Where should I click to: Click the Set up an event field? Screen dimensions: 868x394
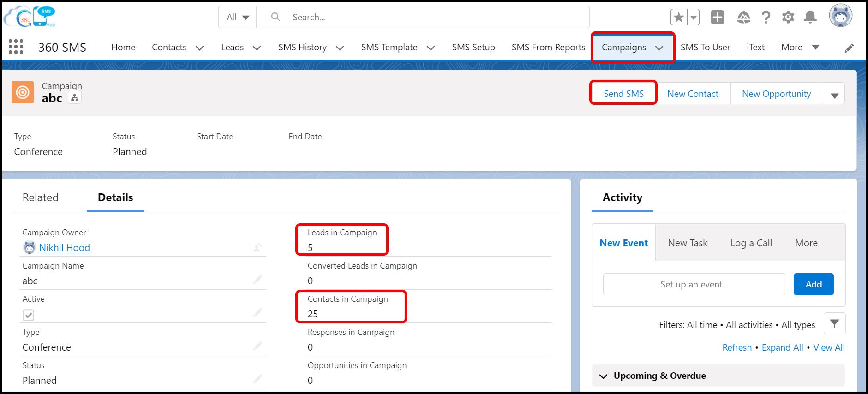(x=694, y=284)
